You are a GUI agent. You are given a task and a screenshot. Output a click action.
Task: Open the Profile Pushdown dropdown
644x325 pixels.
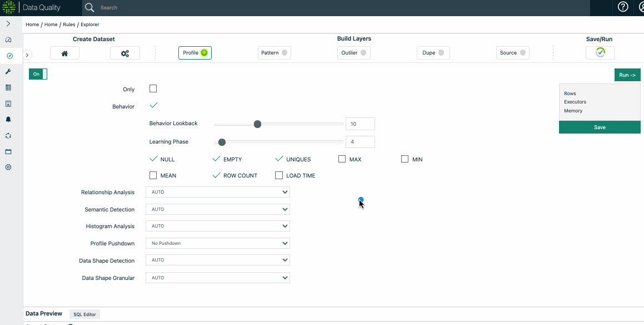[x=217, y=243]
